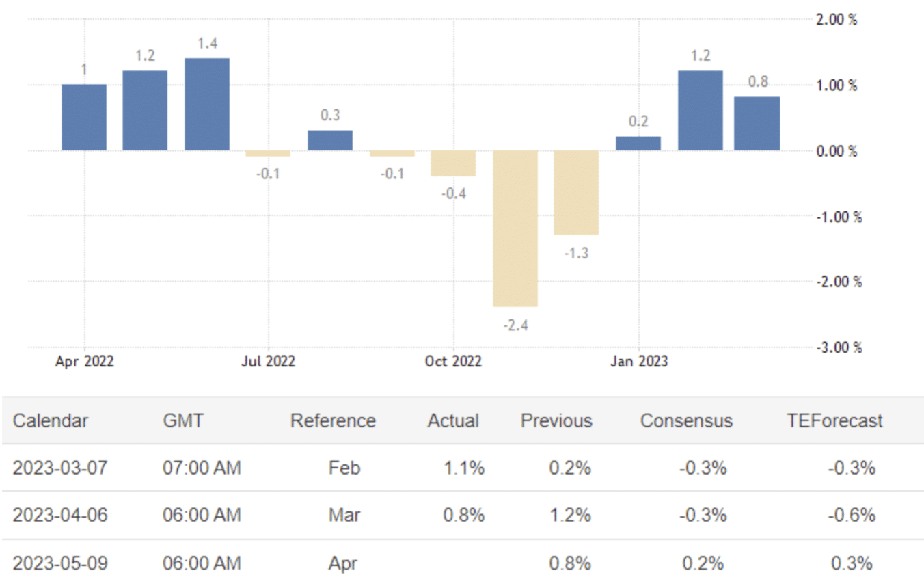
Task: Open the 2023-03-07 calendar entry
Action: tap(60, 468)
